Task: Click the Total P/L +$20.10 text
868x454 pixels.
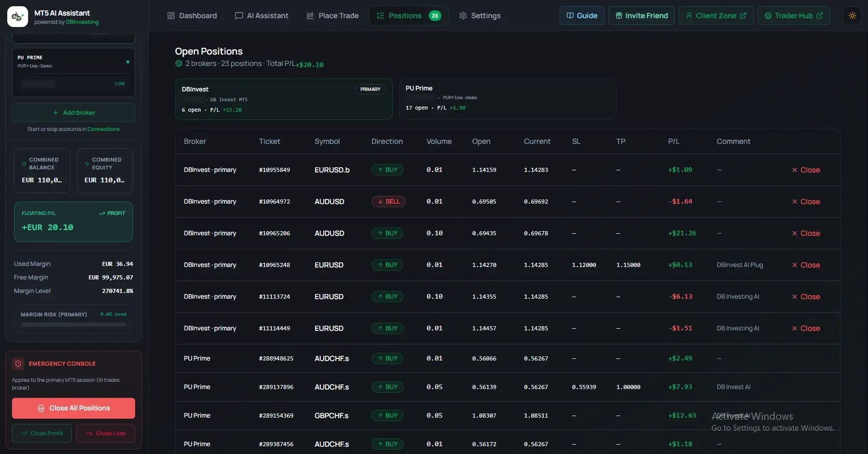Action: point(295,64)
